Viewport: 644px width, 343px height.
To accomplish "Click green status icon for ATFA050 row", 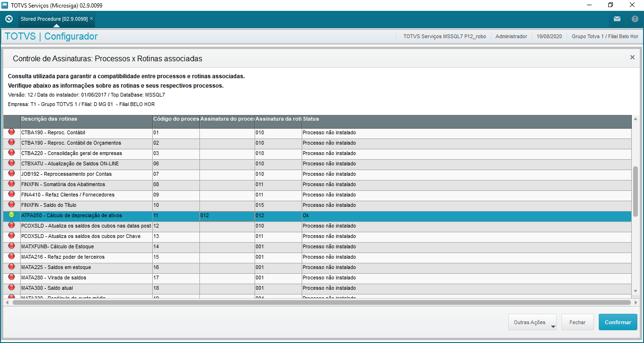I will point(12,215).
